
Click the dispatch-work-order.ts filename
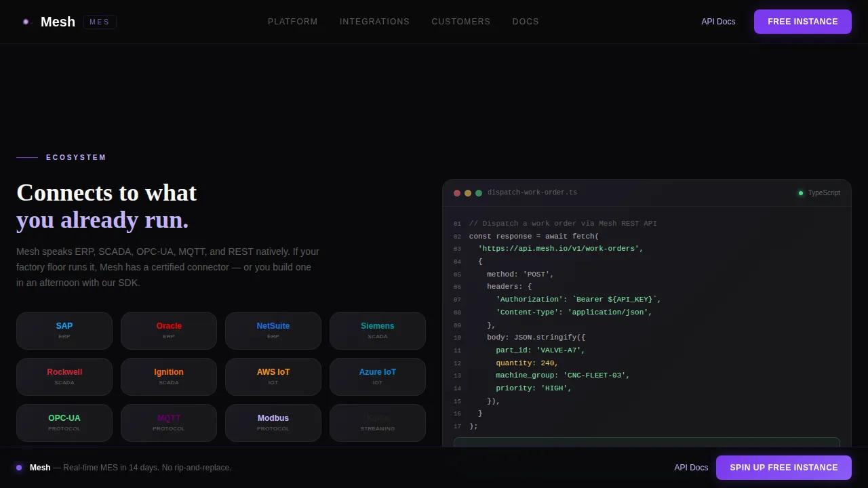[x=532, y=192]
